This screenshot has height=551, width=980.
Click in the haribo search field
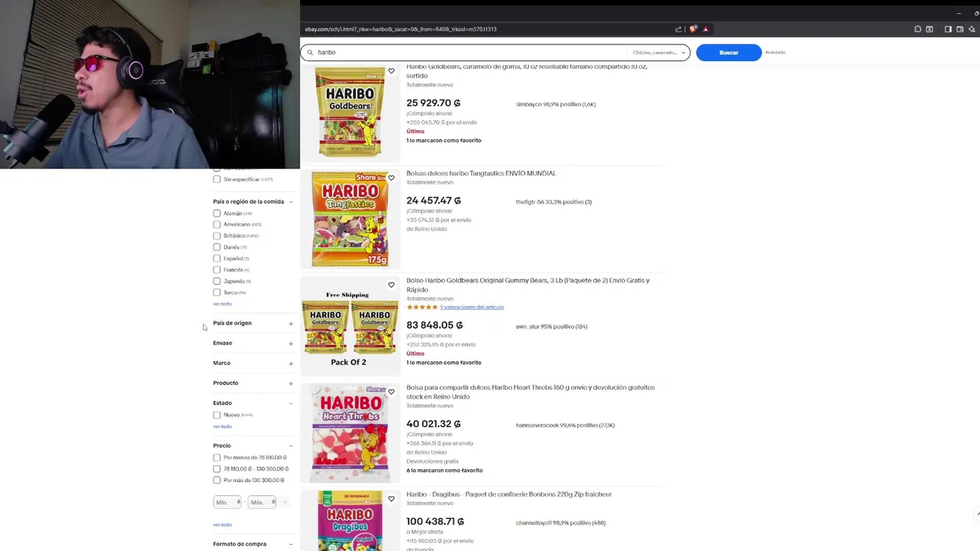click(471, 52)
